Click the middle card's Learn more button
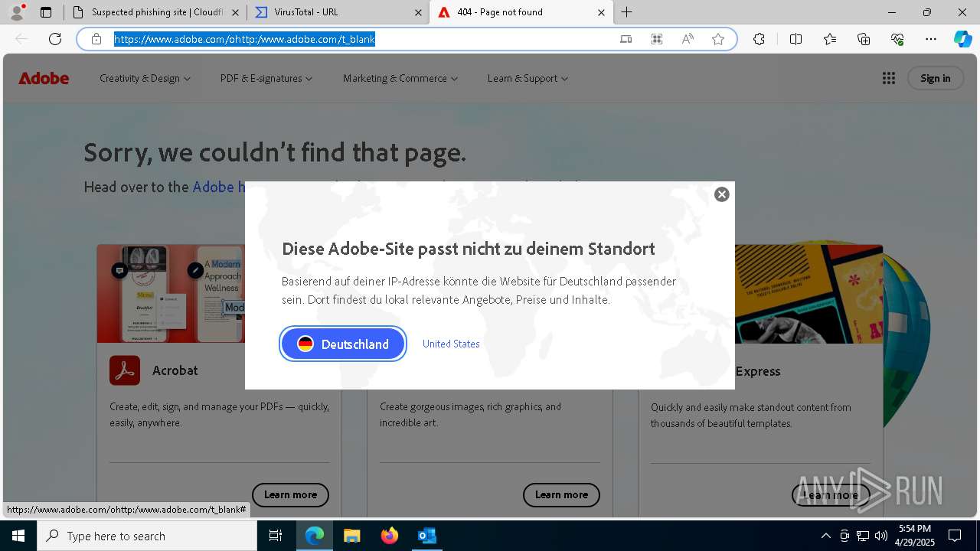The height and width of the screenshot is (551, 980). pyautogui.click(x=561, y=495)
